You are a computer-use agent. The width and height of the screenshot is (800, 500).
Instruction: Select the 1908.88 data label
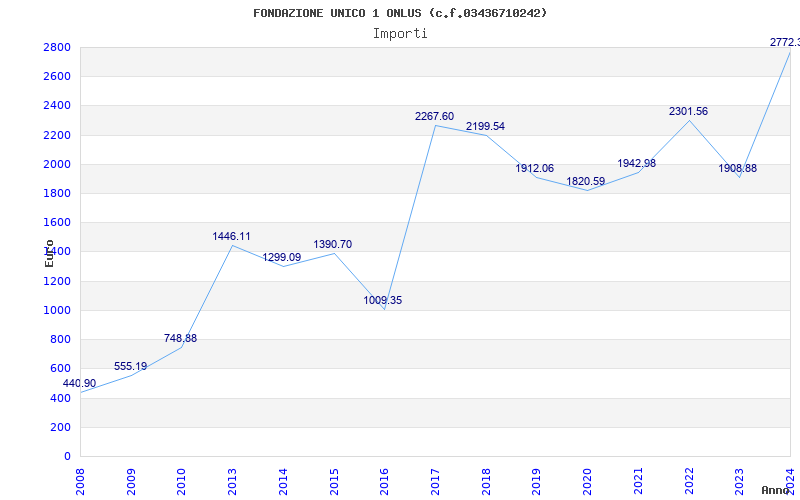737,168
